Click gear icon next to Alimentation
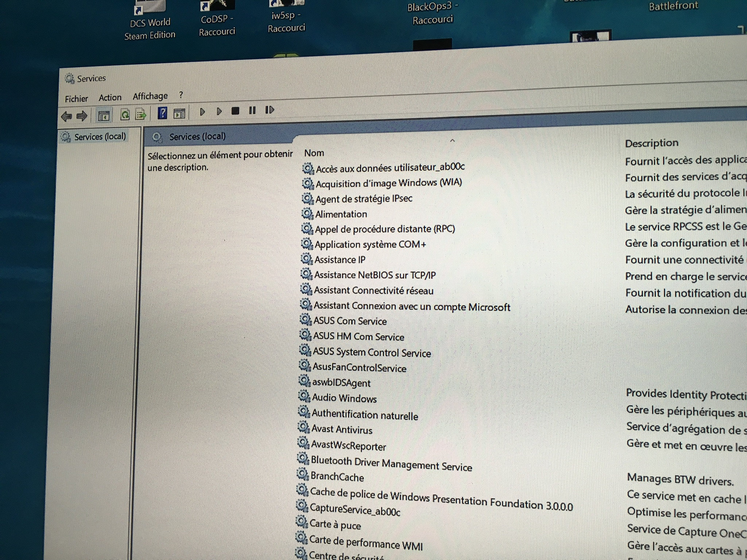 click(x=307, y=213)
